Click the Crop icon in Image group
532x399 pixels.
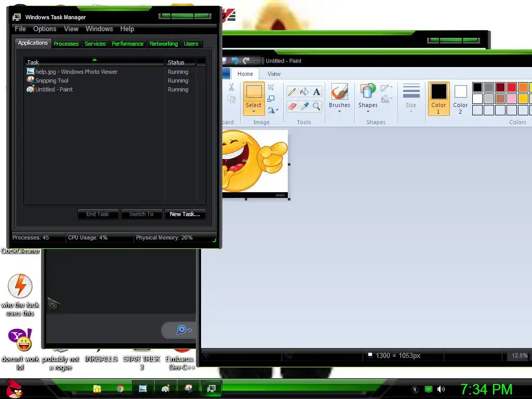coord(271,87)
